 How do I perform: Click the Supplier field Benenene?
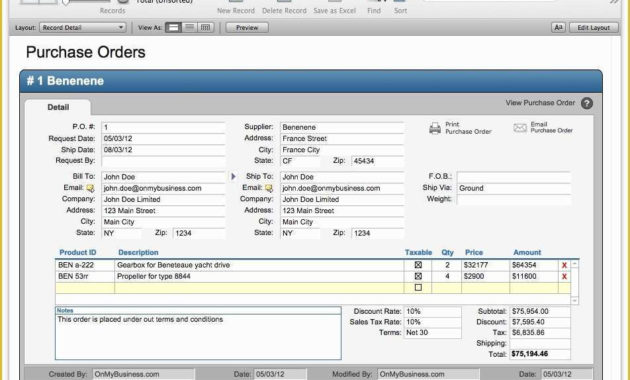point(342,127)
